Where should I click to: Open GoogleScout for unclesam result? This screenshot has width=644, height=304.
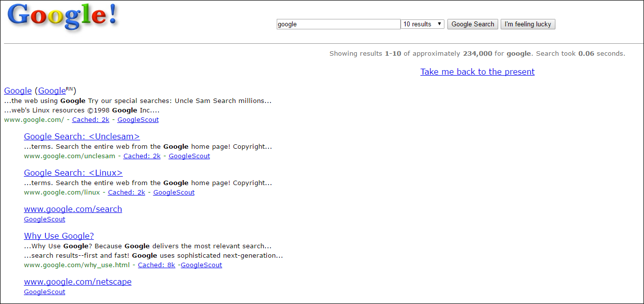[x=189, y=156]
